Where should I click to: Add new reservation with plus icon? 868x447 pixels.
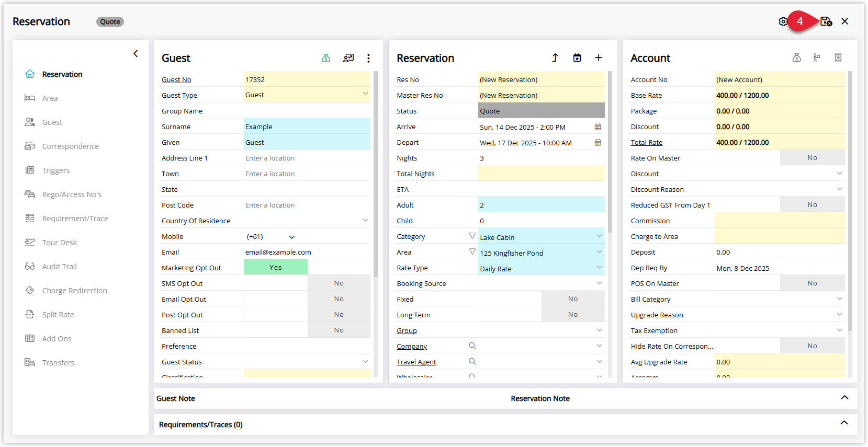pyautogui.click(x=599, y=58)
